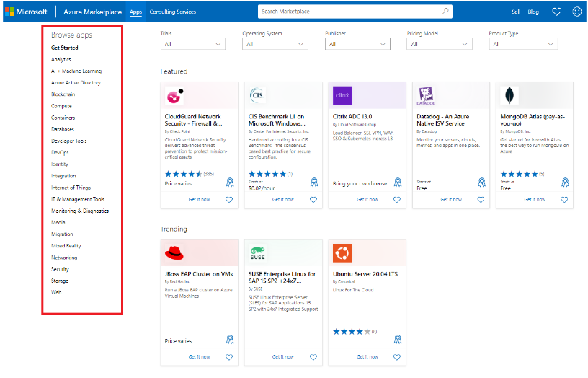Click the CIS Benchmark logo
The width and height of the screenshot is (588, 378).
[x=257, y=95]
